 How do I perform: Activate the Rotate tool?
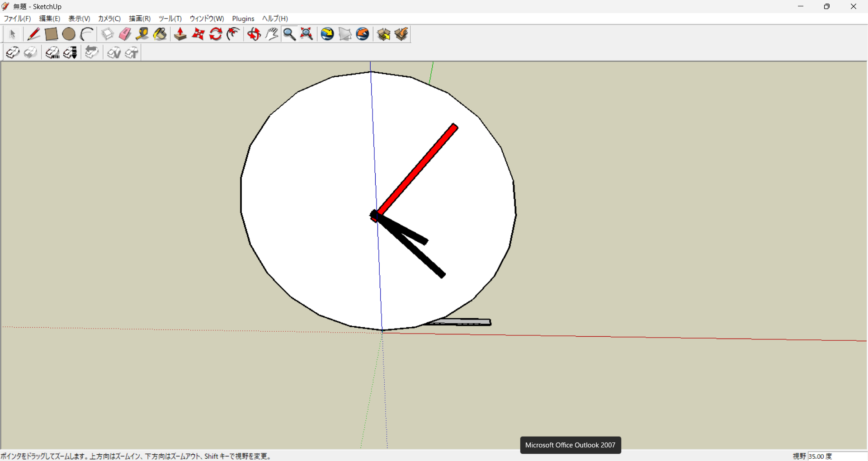coord(216,34)
